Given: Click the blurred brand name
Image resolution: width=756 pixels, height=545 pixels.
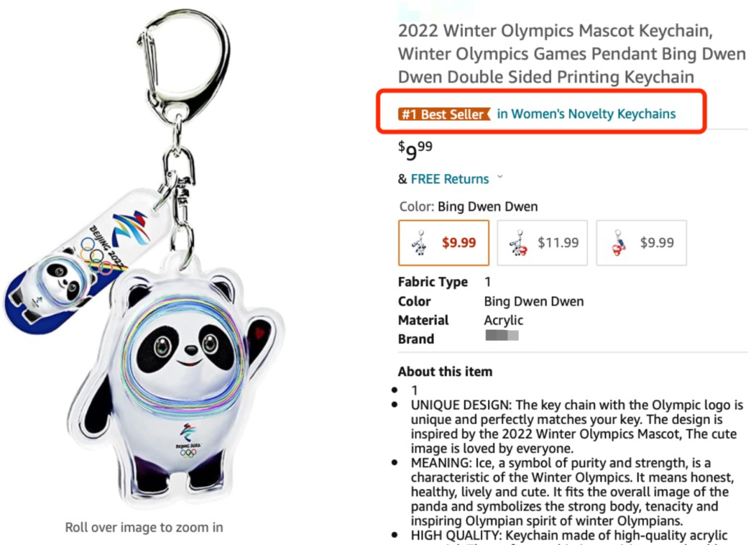Looking at the screenshot, I should (502, 337).
